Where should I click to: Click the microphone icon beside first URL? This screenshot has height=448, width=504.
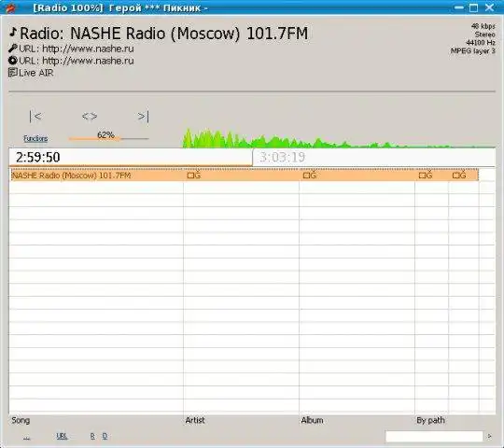coord(12,49)
